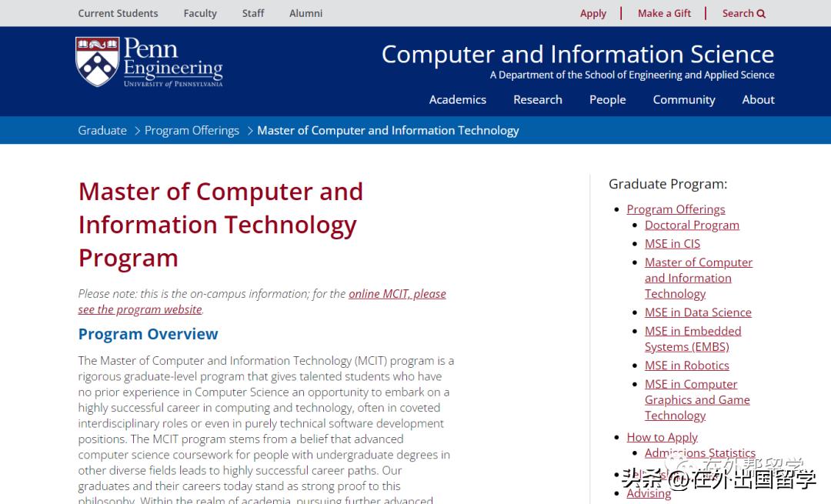Screen dimensions: 831x504
Task: Open the How to Apply page
Action: 662,436
